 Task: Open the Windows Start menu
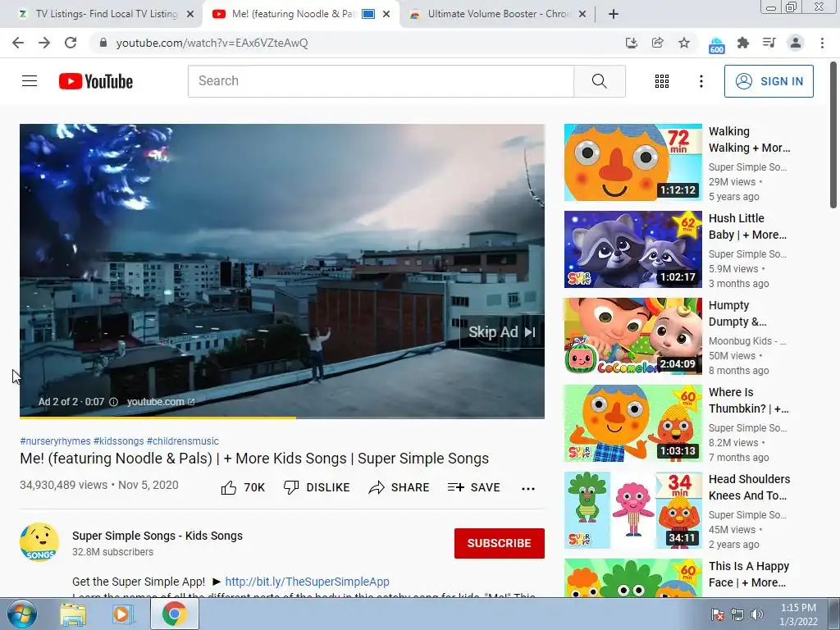[22, 614]
